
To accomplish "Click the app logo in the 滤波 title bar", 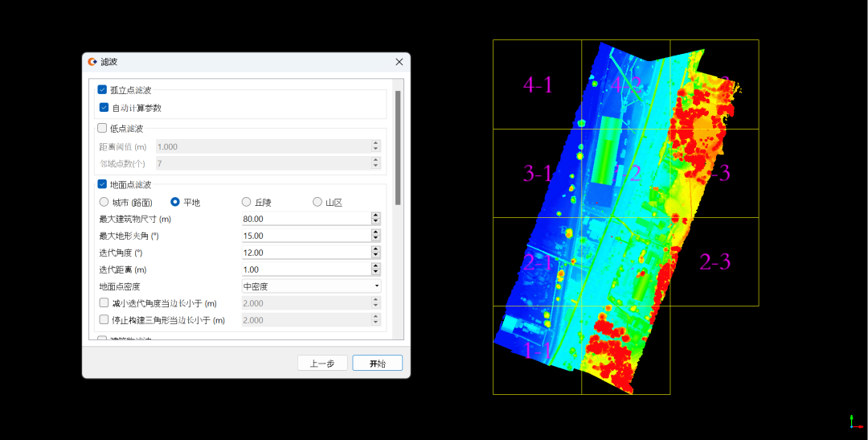I will (93, 62).
